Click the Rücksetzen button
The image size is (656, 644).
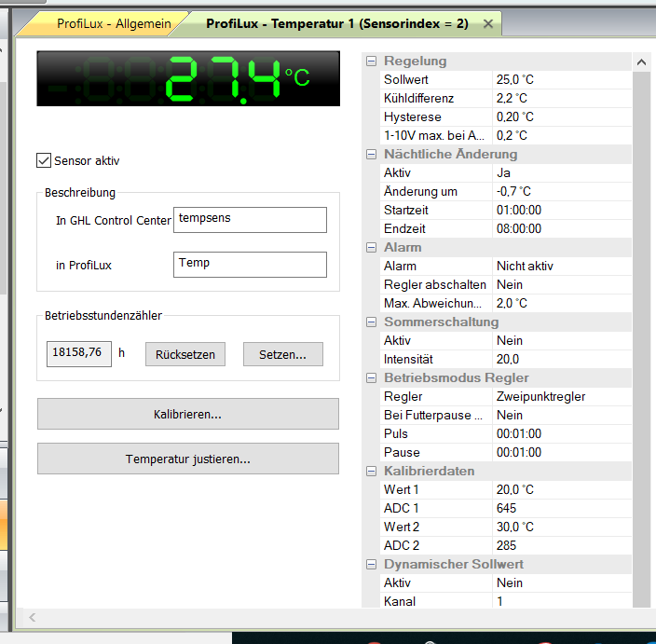click(x=184, y=354)
